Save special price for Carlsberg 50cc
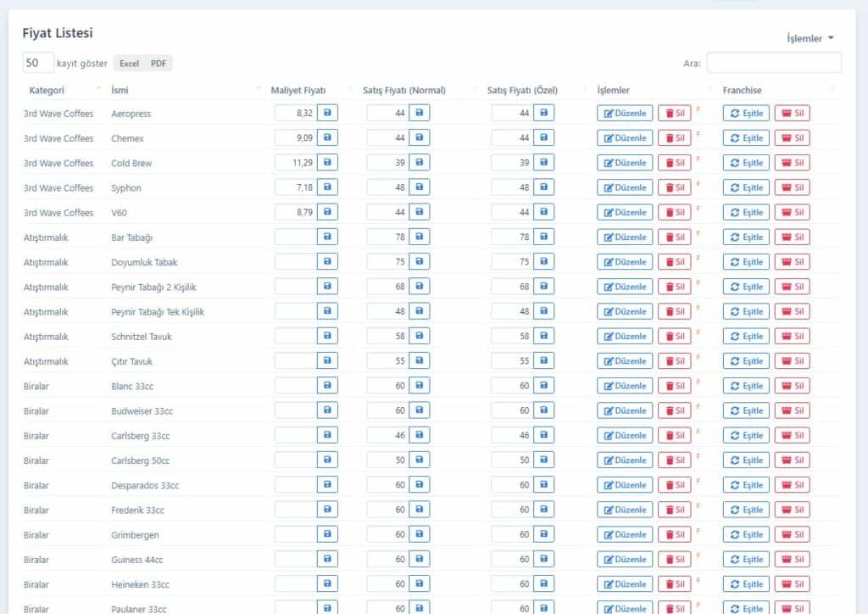 [x=543, y=460]
